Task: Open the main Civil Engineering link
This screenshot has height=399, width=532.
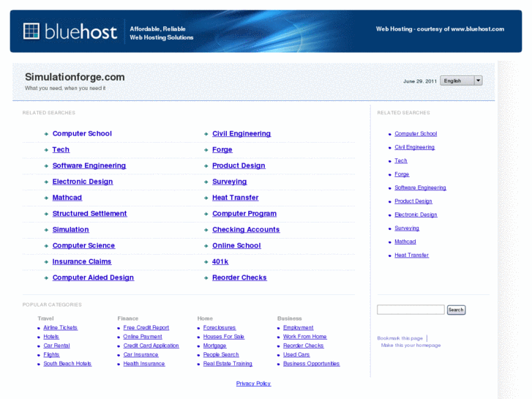Action: [x=241, y=134]
